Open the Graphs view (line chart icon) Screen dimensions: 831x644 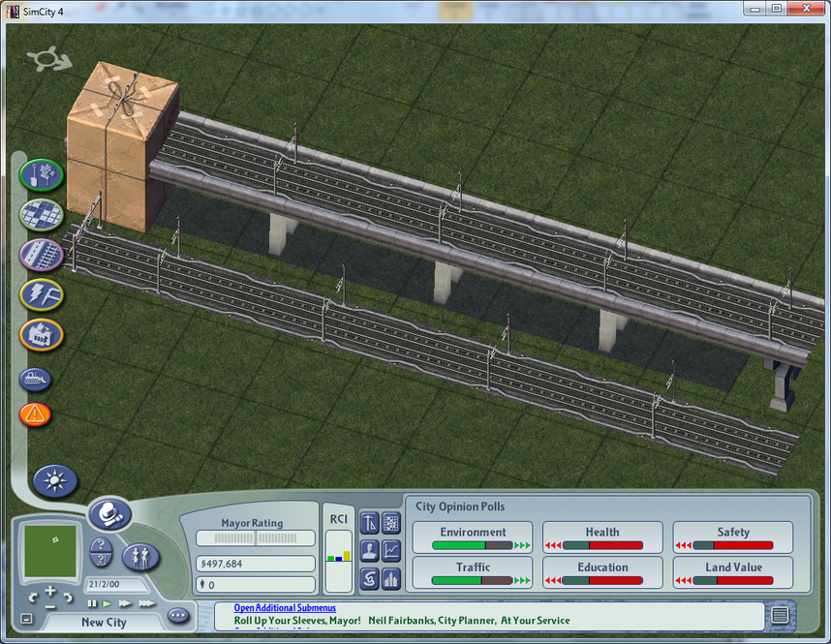(391, 551)
